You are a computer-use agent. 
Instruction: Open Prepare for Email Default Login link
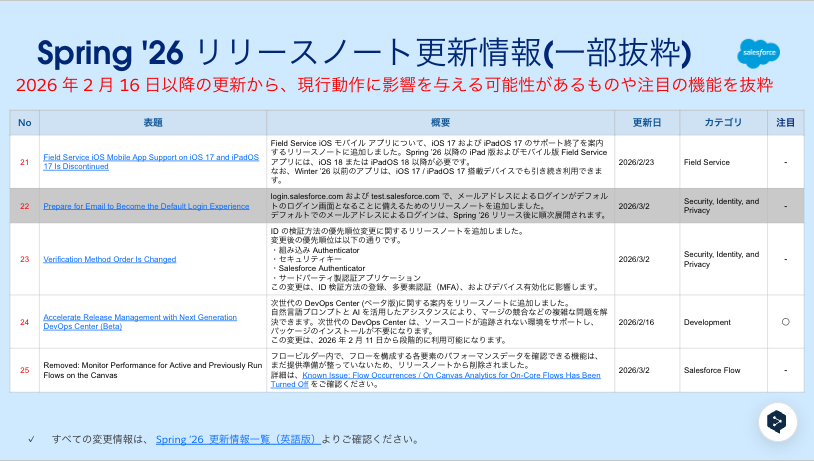tap(146, 206)
